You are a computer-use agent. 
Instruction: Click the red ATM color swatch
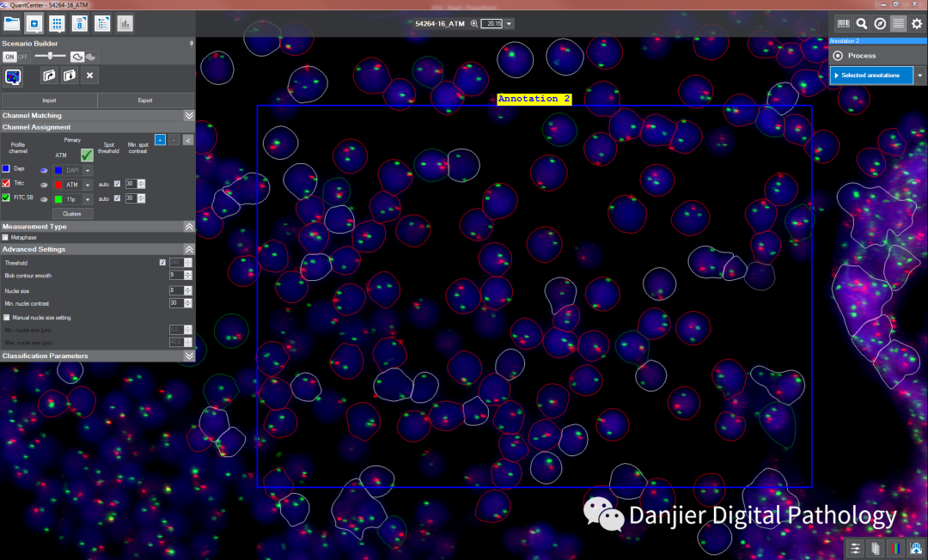pos(58,185)
